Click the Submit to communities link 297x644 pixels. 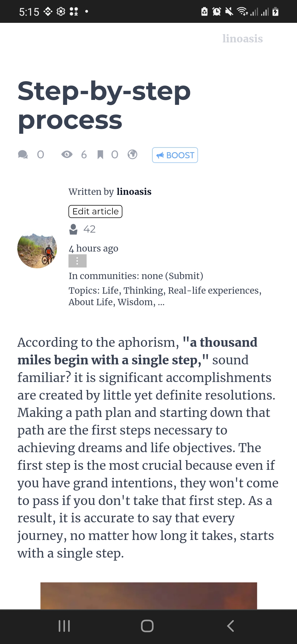186,276
